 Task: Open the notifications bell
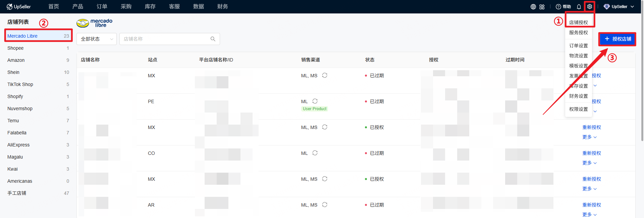click(579, 7)
